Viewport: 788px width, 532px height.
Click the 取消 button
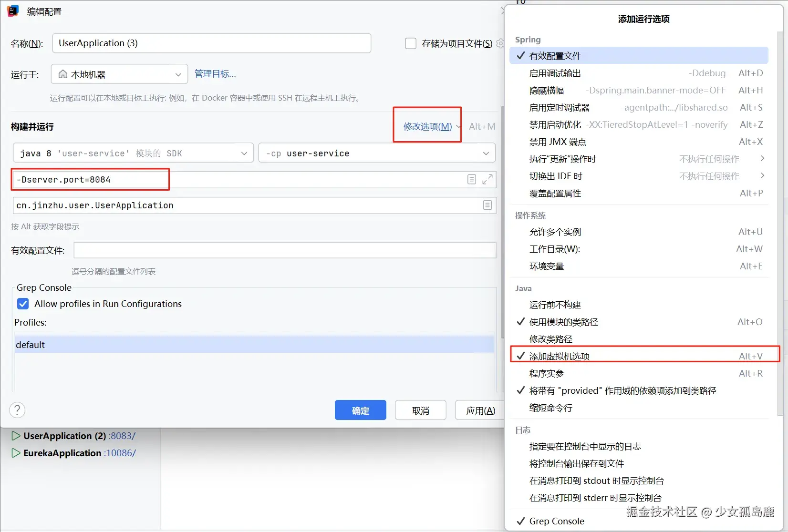click(x=421, y=410)
